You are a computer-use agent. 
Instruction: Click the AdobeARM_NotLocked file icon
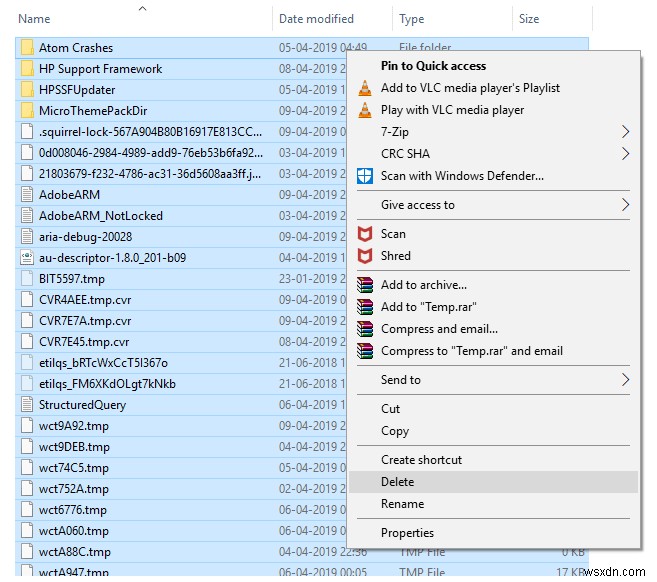[x=27, y=216]
